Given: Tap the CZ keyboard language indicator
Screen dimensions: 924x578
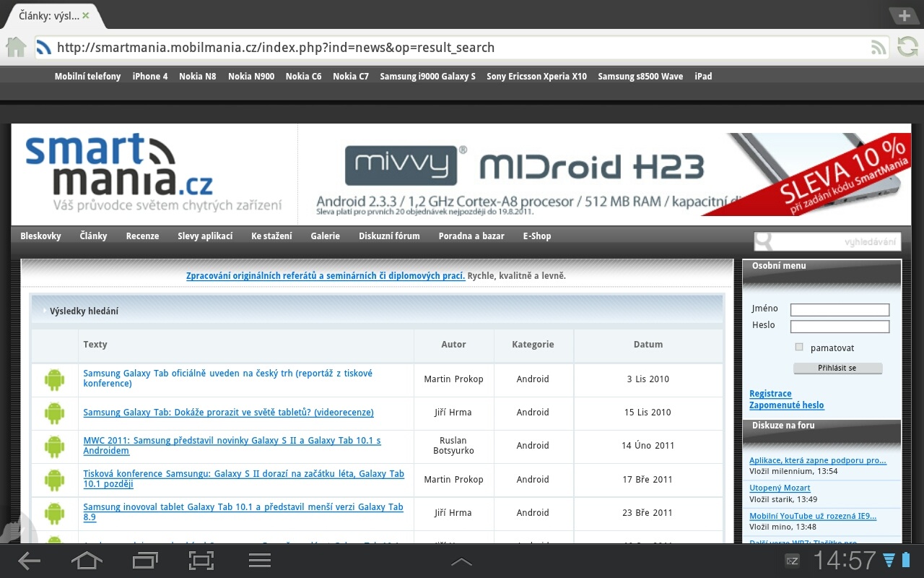Looking at the screenshot, I should [x=792, y=561].
